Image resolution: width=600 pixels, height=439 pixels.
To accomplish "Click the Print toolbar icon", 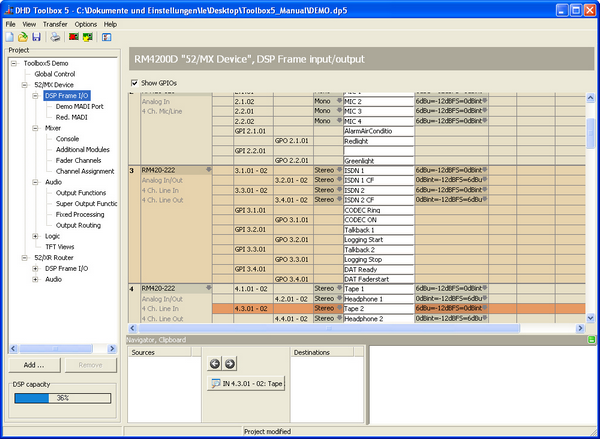I will pyautogui.click(x=56, y=37).
